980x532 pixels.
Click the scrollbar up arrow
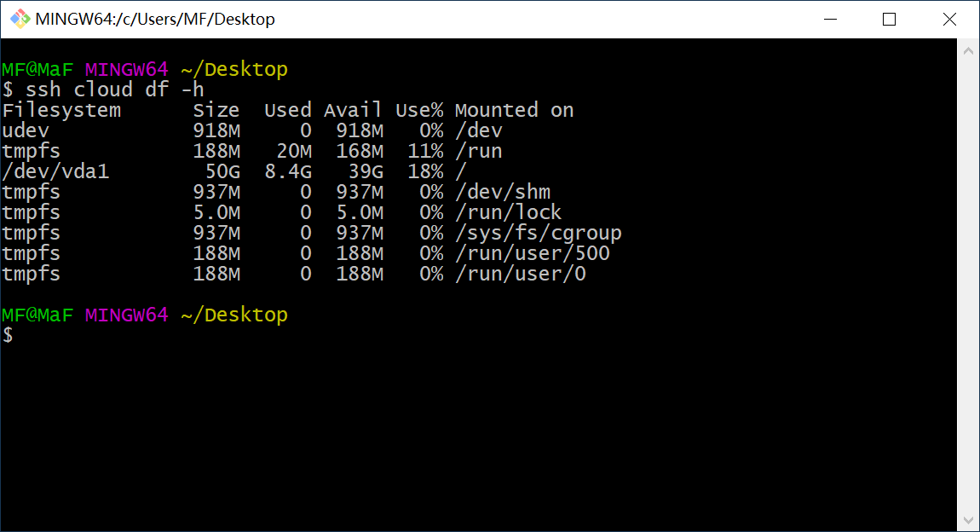tap(969, 50)
